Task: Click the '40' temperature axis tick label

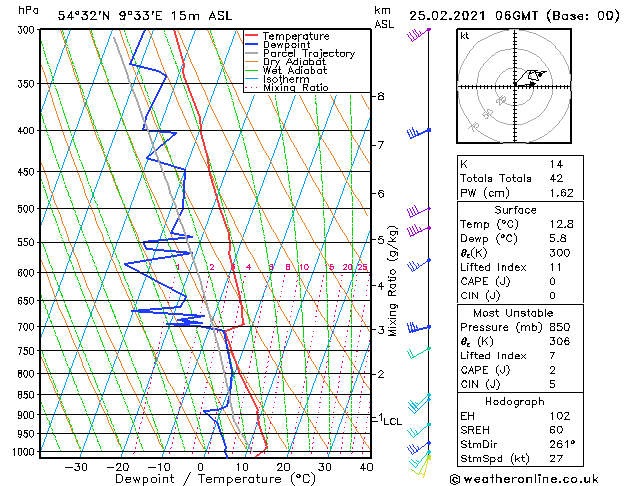Action: [x=366, y=467]
